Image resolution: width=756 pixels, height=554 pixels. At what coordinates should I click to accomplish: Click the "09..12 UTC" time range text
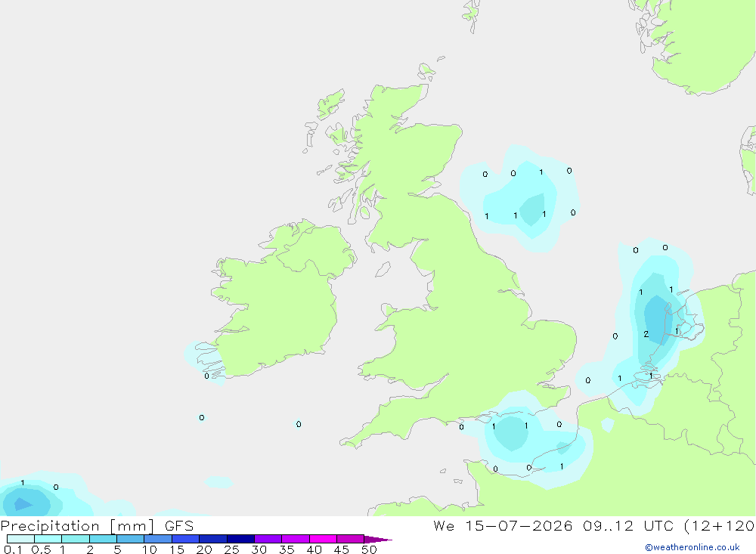coord(627,525)
